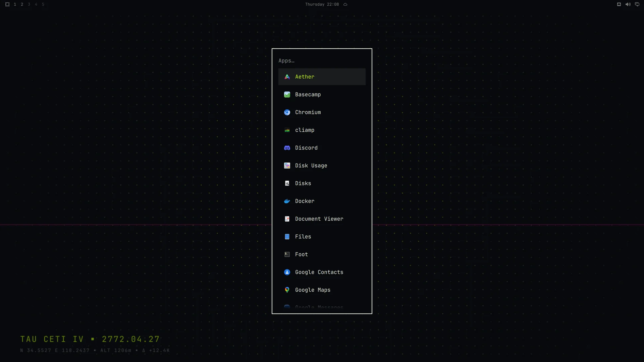Screen dimensions: 644x362
Task: Open the Thursday 22:08 clock
Action: tap(322, 4)
